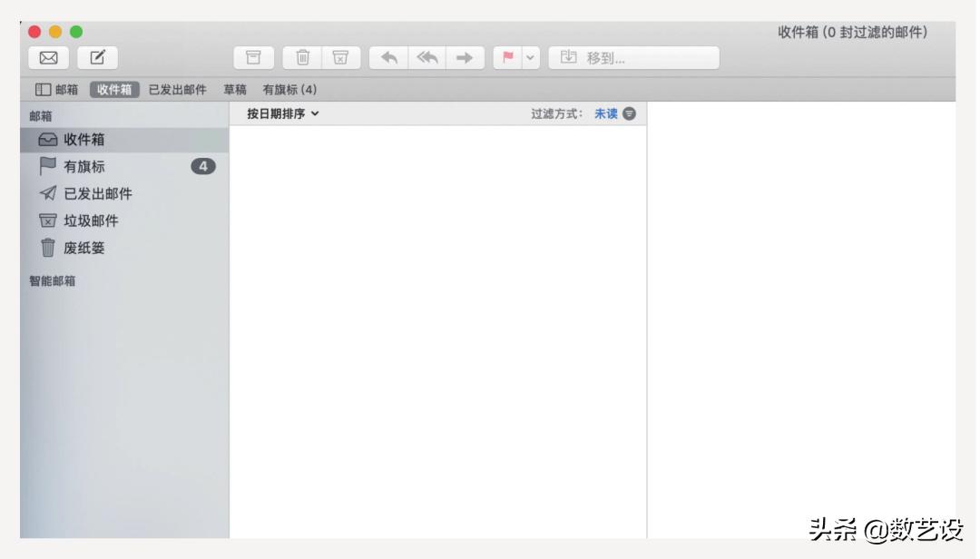
Task: Toggle the mailbox sidebar via 邮箱 button
Action: [57, 90]
